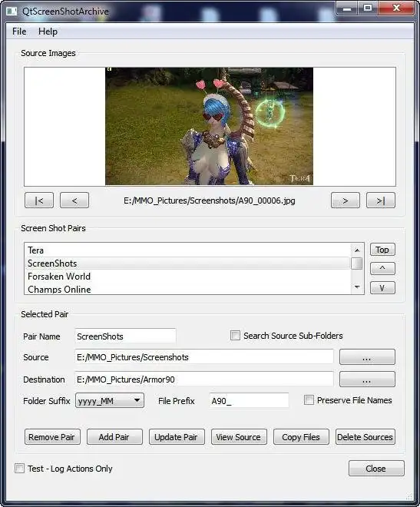
Task: Browse for Source folder with ... button
Action: tap(367, 357)
